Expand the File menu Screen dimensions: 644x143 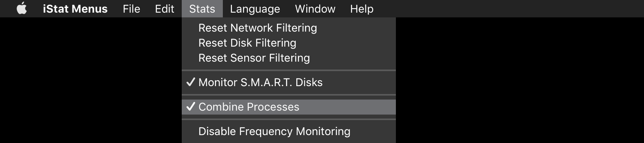(x=131, y=9)
